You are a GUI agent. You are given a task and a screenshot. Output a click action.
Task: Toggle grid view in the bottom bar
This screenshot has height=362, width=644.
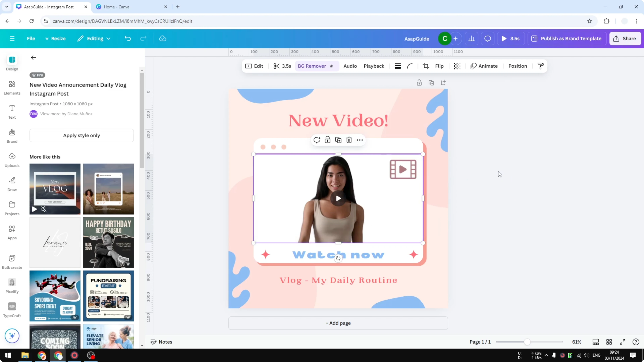coord(609,342)
